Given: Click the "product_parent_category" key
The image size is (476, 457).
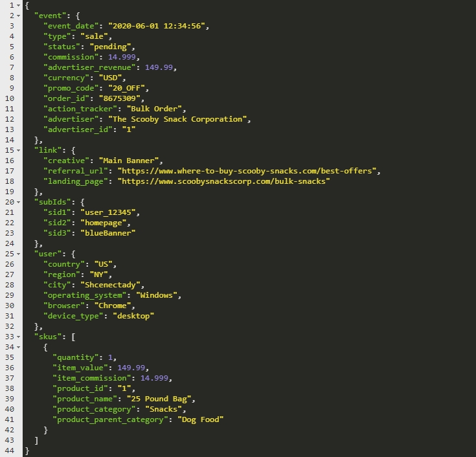Looking at the screenshot, I should (111, 419).
